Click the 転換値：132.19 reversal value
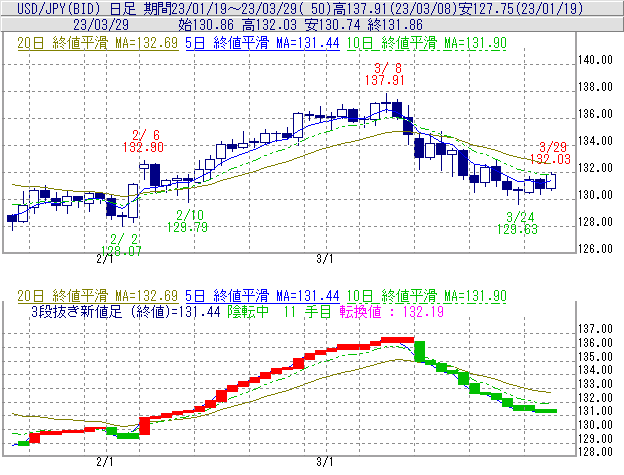The width and height of the screenshot is (624, 475). click(392, 312)
